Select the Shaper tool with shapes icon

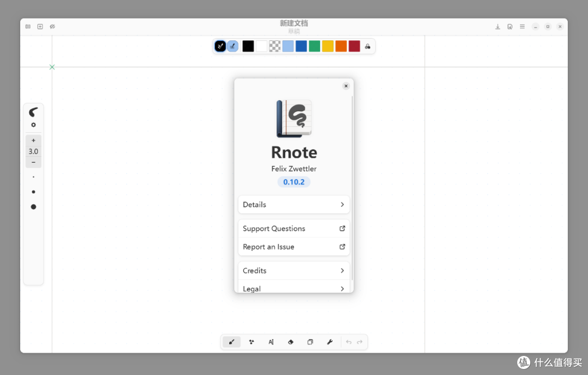click(251, 342)
